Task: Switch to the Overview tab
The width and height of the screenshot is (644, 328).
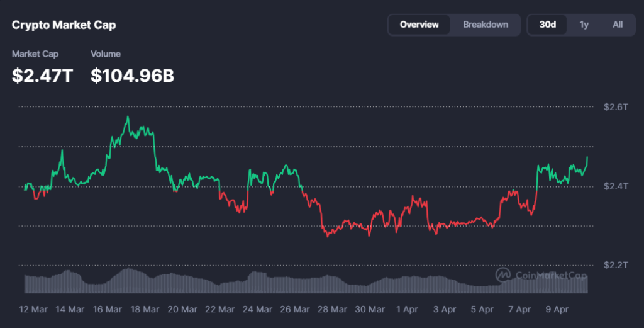Action: click(x=419, y=25)
